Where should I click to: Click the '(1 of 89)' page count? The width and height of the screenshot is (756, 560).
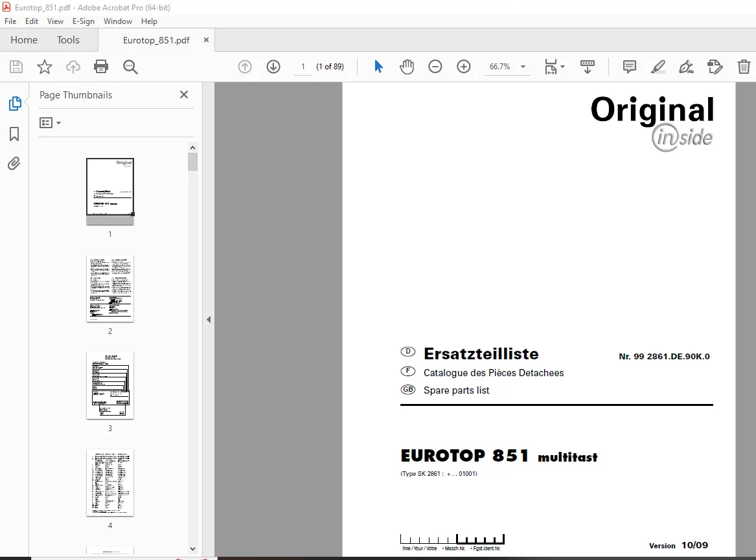click(330, 67)
